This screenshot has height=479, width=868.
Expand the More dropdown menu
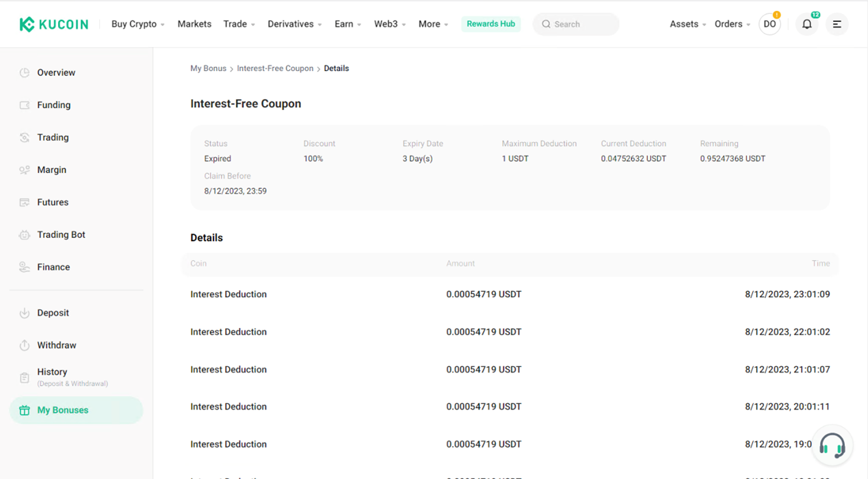click(434, 24)
